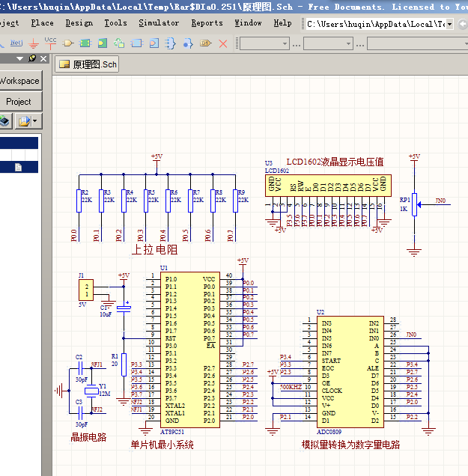Screen dimensions: 468x476
Task: Close the left side panel
Action: click(43, 58)
